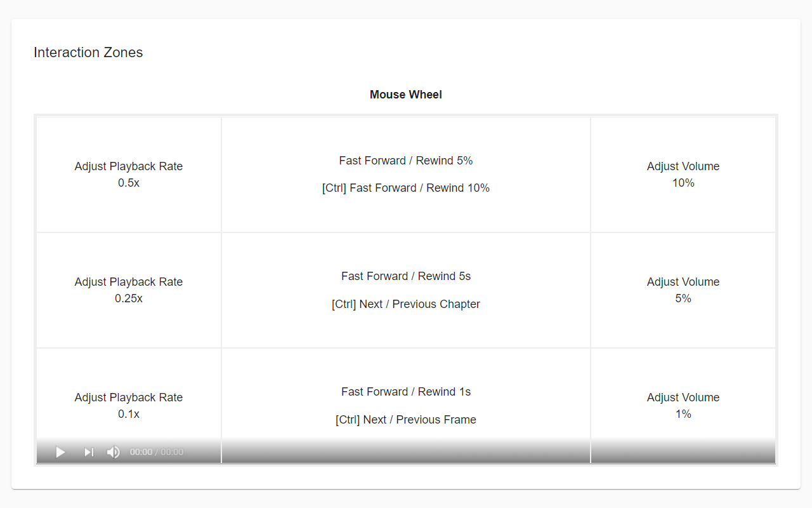Mute using the volume speaker icon
The width and height of the screenshot is (812, 508).
pyautogui.click(x=113, y=452)
